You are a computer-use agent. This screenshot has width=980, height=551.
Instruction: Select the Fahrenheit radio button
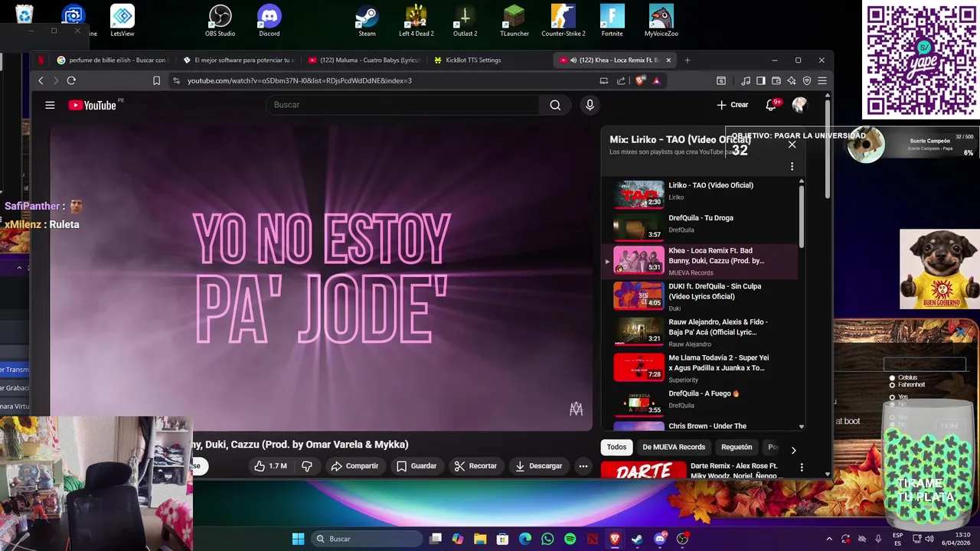click(892, 385)
